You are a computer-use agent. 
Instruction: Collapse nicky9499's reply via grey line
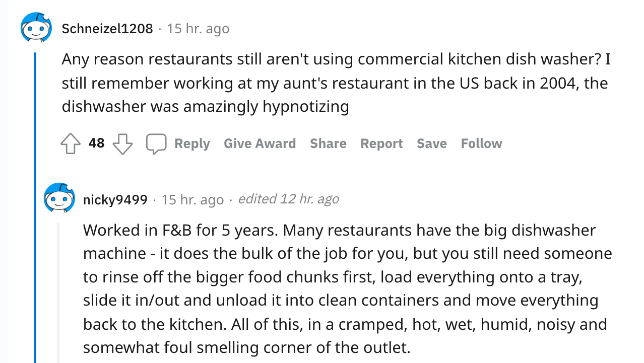(58, 292)
